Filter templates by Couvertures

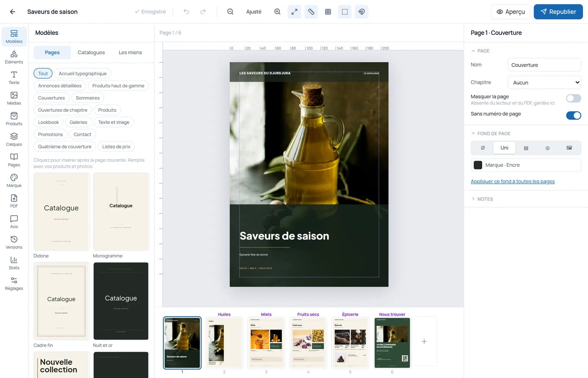[x=51, y=98]
